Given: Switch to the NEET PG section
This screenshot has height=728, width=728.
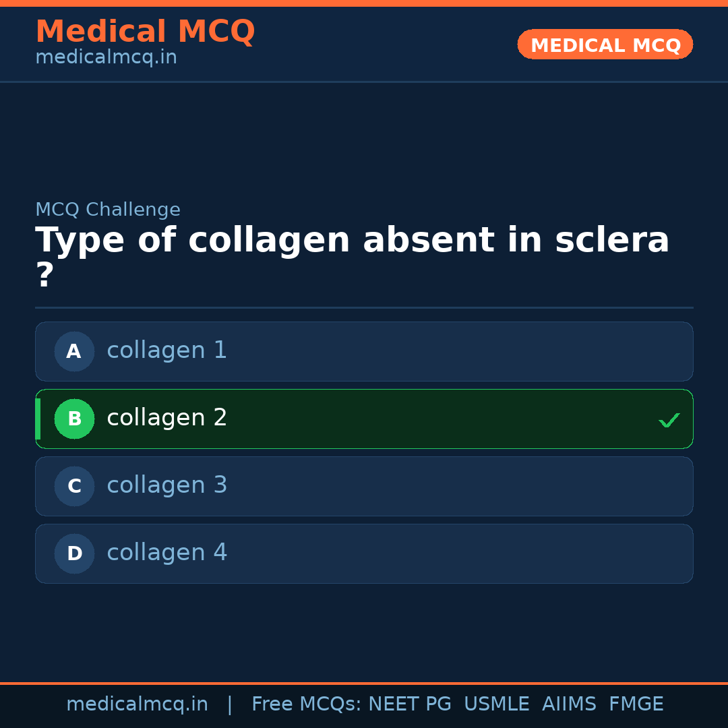Looking at the screenshot, I should click(409, 704).
